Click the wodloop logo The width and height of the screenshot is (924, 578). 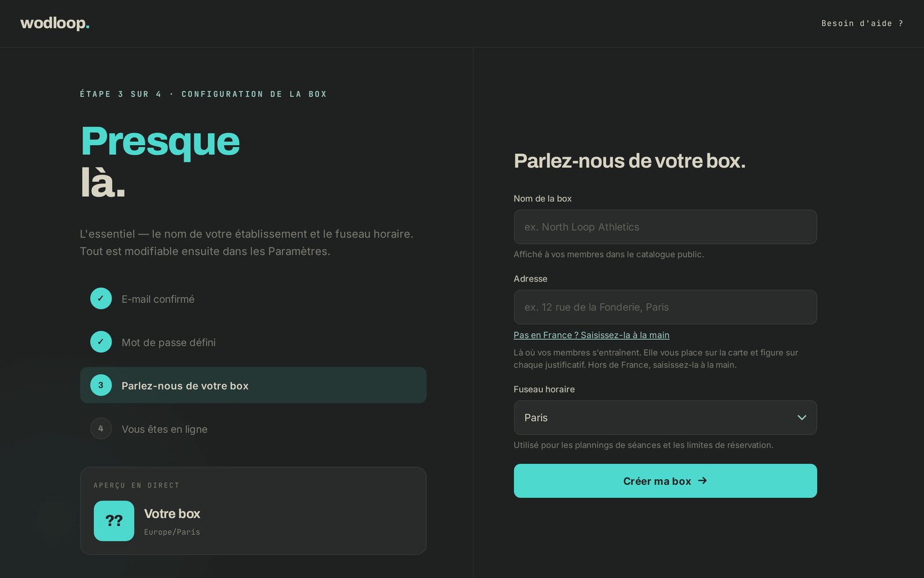click(x=55, y=23)
